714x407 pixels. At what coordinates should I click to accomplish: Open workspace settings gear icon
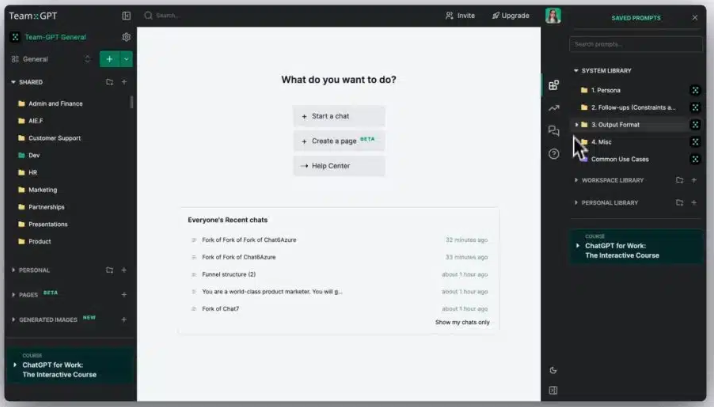tap(126, 37)
